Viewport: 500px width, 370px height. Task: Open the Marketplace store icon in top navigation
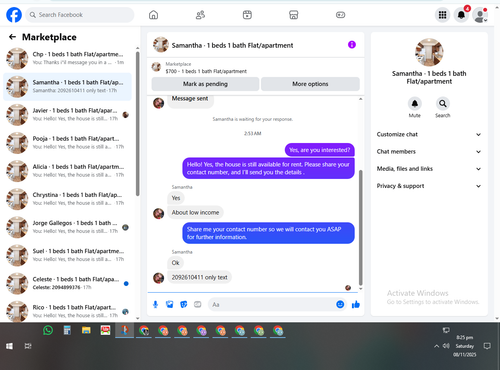point(293,15)
